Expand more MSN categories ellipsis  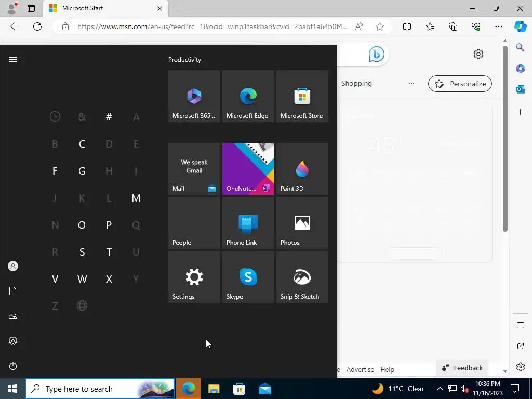point(411,84)
